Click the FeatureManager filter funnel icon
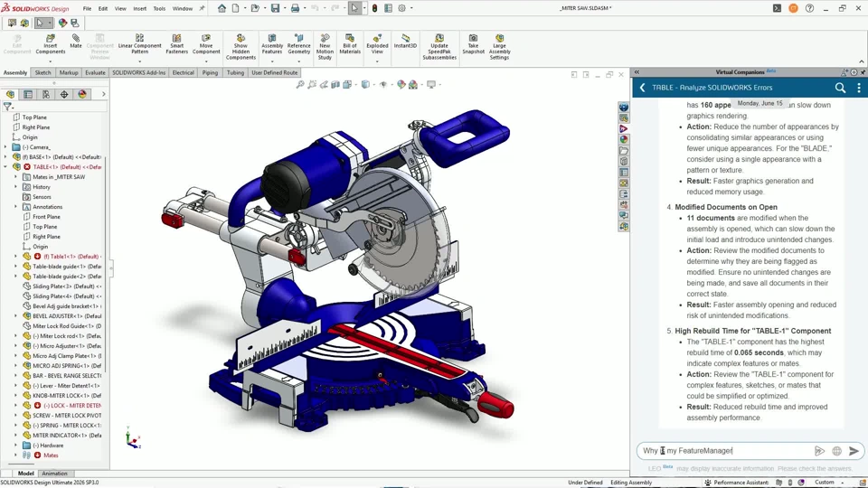The width and height of the screenshot is (868, 488). point(7,107)
